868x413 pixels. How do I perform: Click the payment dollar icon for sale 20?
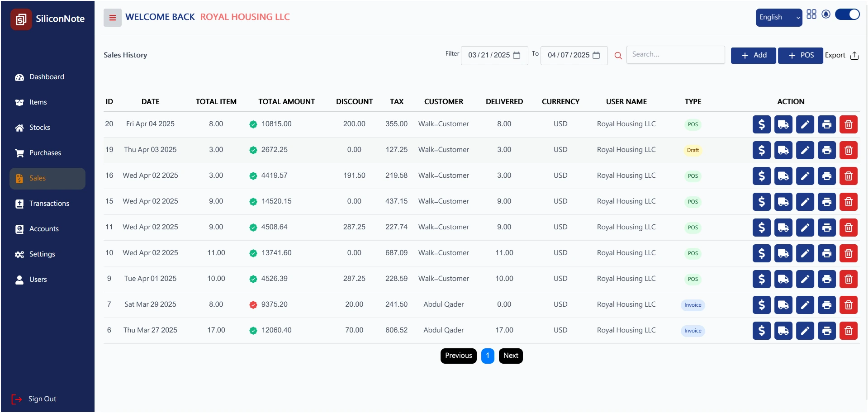pyautogui.click(x=761, y=124)
